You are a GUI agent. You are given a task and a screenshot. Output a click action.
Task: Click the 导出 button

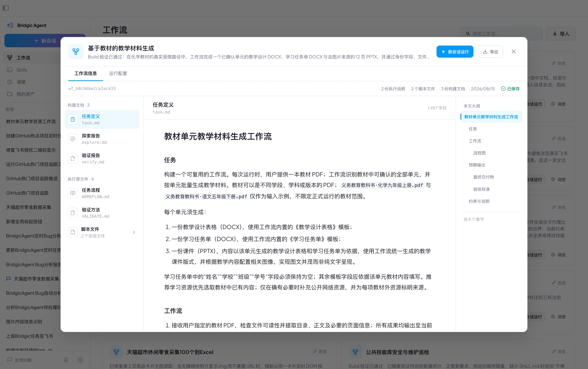click(x=490, y=51)
